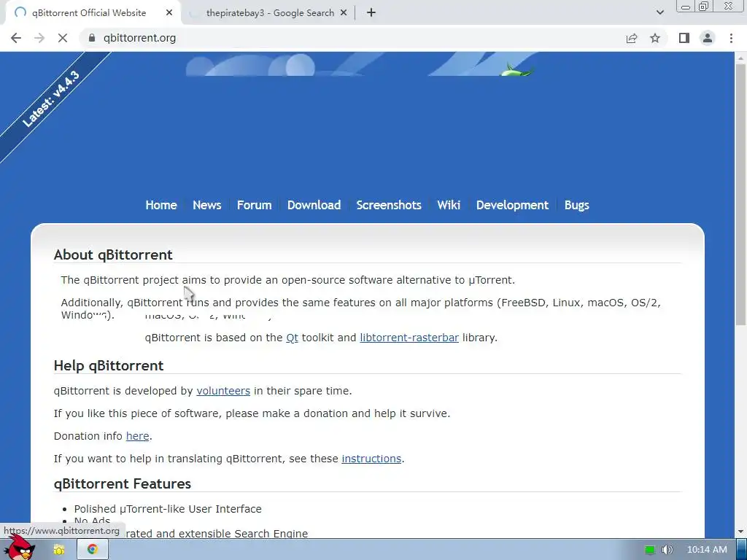This screenshot has height=560, width=747.
Task: Click the Latest v4.4.3 ribbon
Action: tap(50, 99)
